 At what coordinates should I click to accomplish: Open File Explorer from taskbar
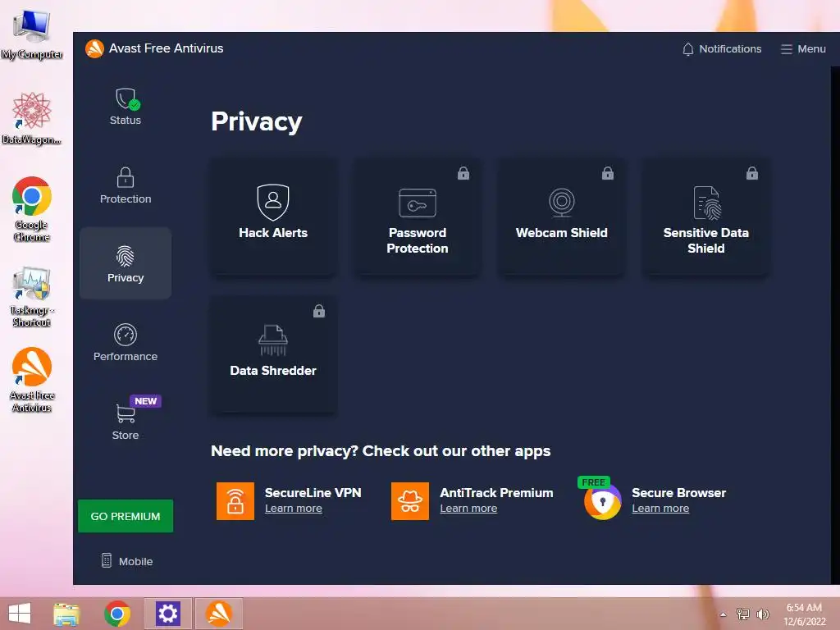point(66,614)
